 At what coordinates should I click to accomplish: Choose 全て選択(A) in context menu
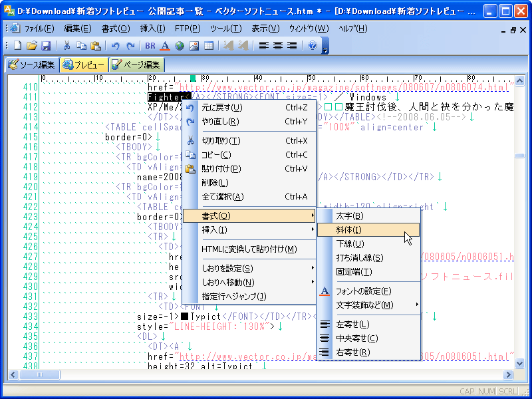(249, 196)
